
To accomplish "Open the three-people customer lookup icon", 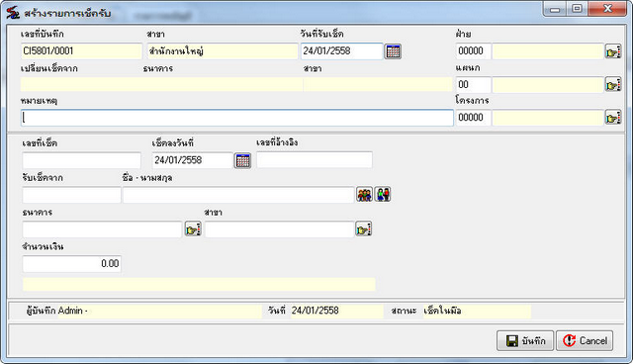I will click(x=364, y=195).
